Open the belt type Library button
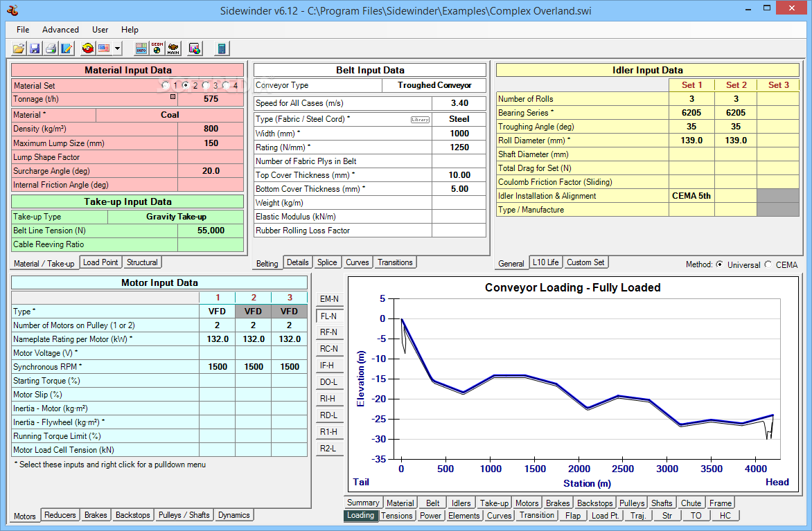The image size is (812, 531). [x=420, y=120]
